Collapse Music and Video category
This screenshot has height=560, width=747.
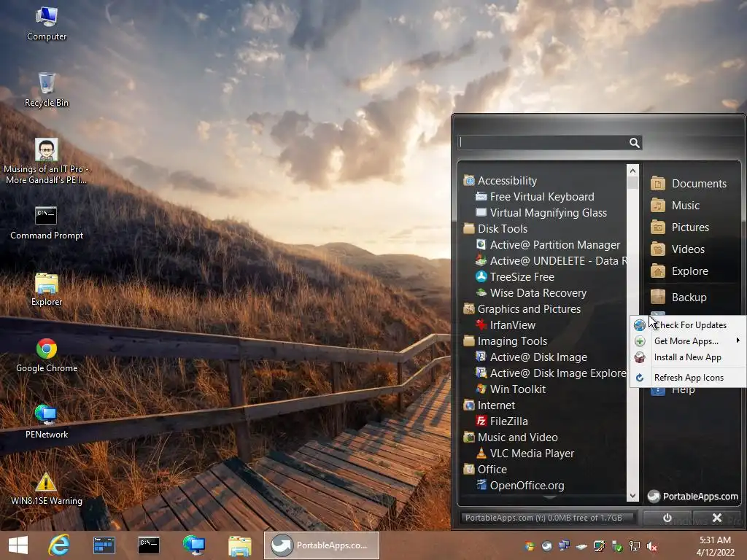click(511, 437)
